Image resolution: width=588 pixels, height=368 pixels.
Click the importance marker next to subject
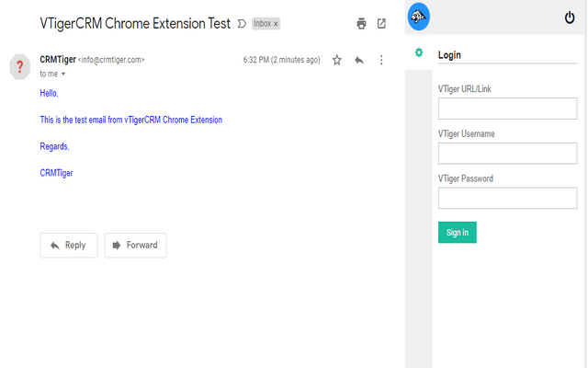click(242, 24)
